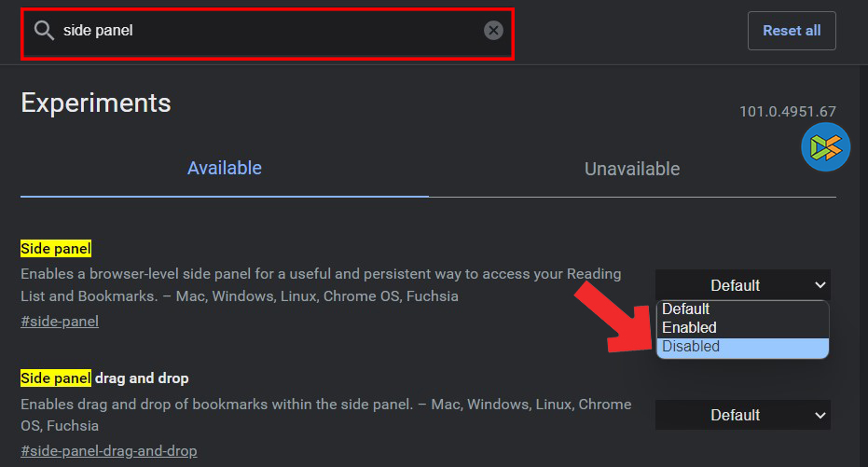Image resolution: width=868 pixels, height=467 pixels.
Task: Switch to the Unavailable tab
Action: coord(631,170)
